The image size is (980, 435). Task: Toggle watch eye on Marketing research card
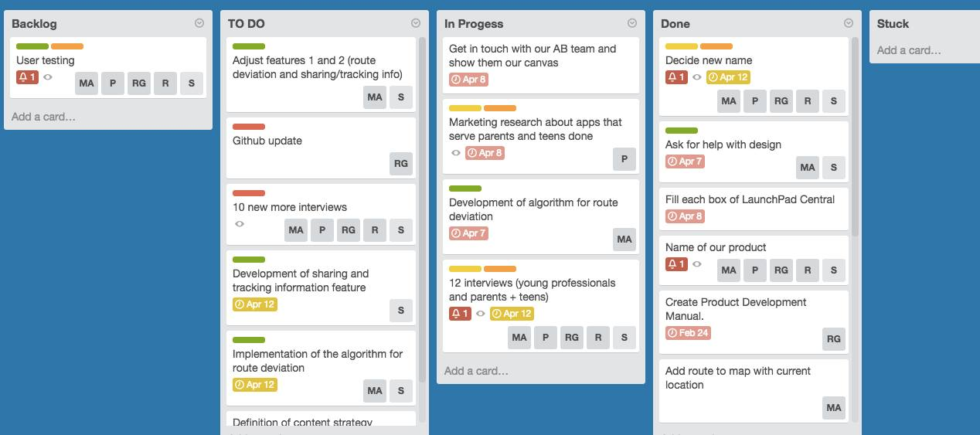[x=456, y=153]
